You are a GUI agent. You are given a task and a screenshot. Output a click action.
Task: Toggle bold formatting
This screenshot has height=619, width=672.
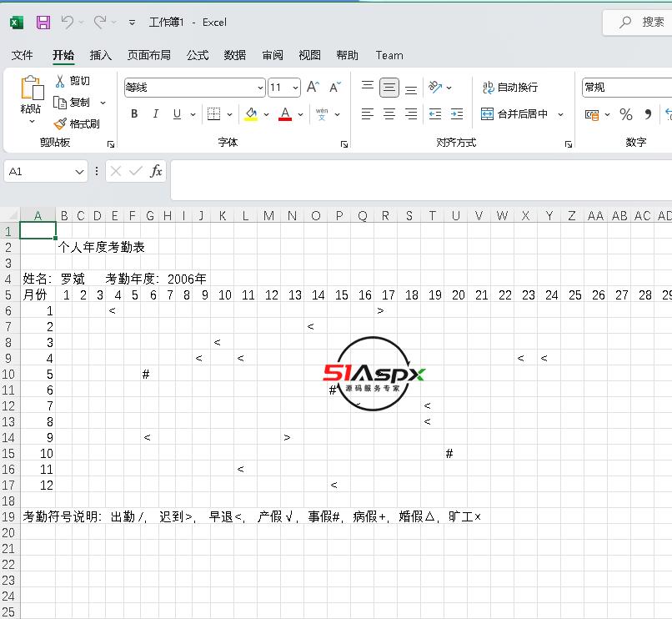[134, 114]
